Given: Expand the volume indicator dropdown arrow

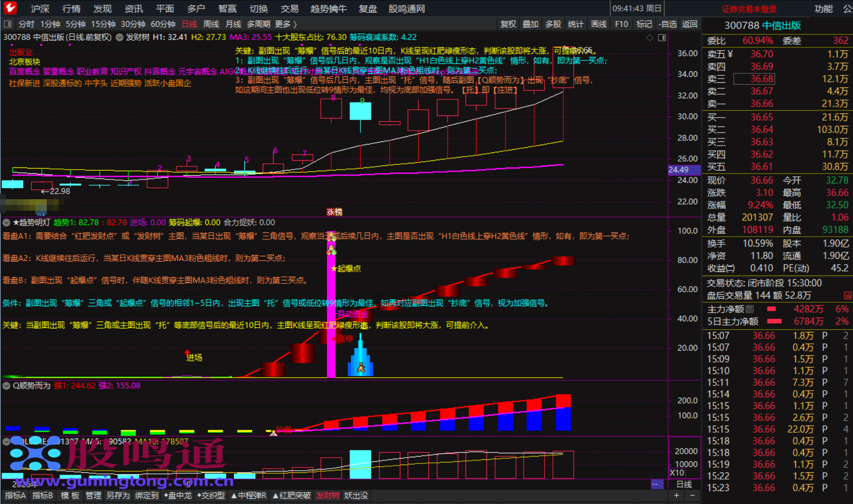Looking at the screenshot, I should [6, 442].
